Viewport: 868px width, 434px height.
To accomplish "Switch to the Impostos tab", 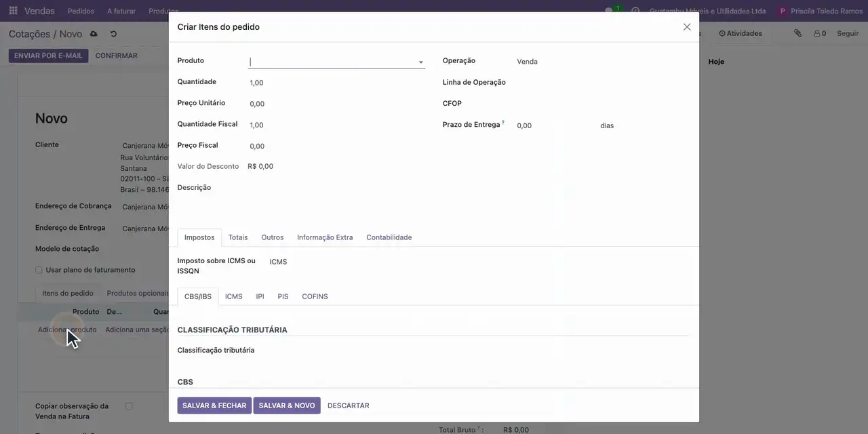I will click(199, 237).
